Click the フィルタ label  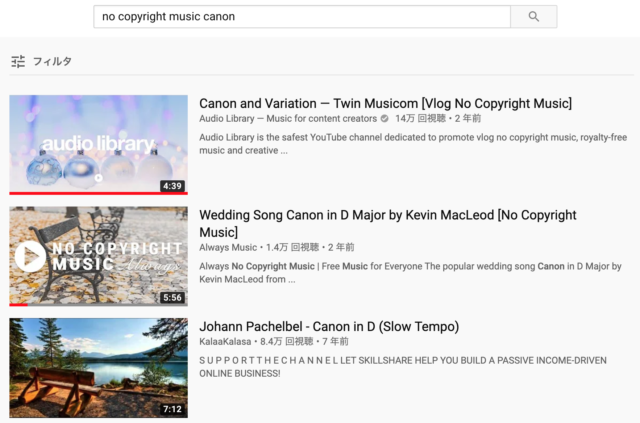coord(52,62)
